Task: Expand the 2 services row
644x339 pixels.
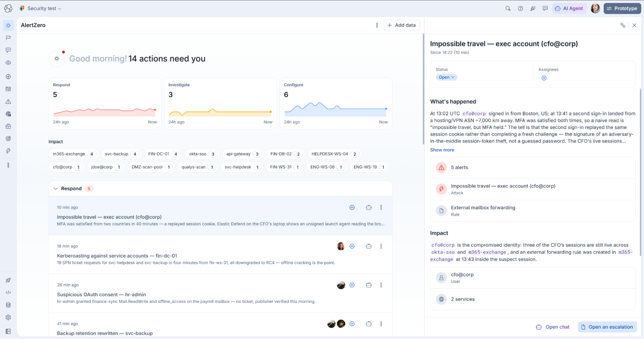Action: 533,299
